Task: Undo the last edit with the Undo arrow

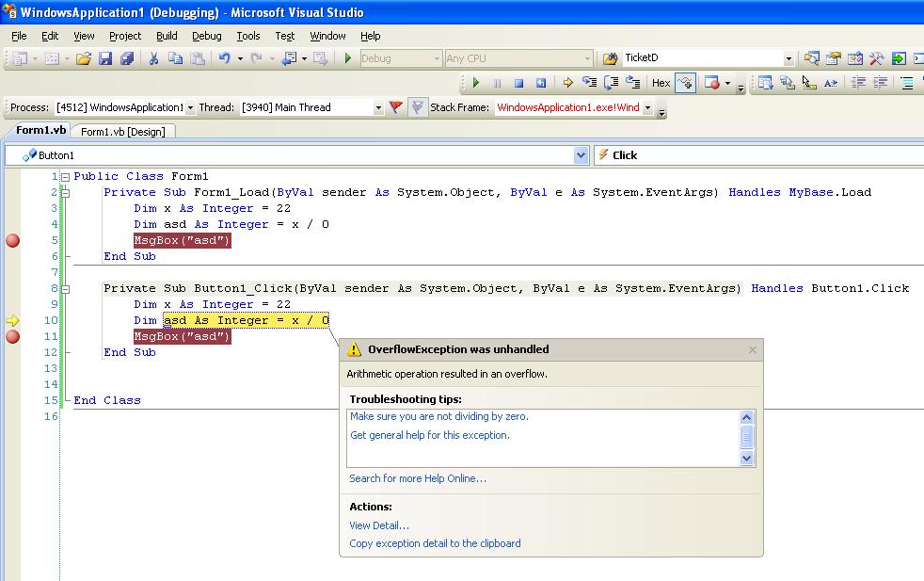Action: 225,58
